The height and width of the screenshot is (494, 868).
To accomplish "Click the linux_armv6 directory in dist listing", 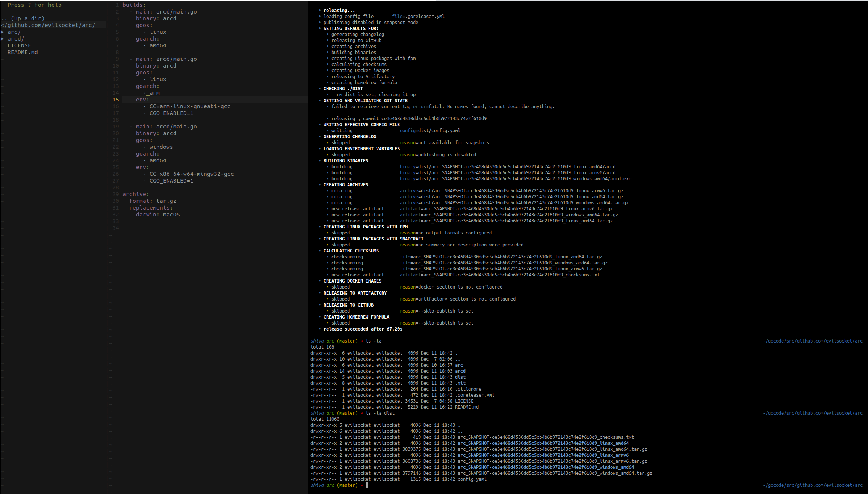I will (543, 455).
